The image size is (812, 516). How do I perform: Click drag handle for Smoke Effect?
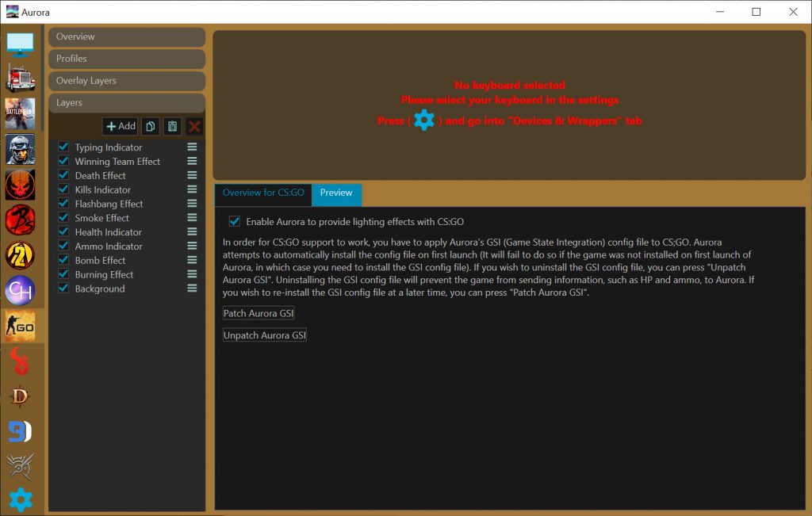pos(192,218)
